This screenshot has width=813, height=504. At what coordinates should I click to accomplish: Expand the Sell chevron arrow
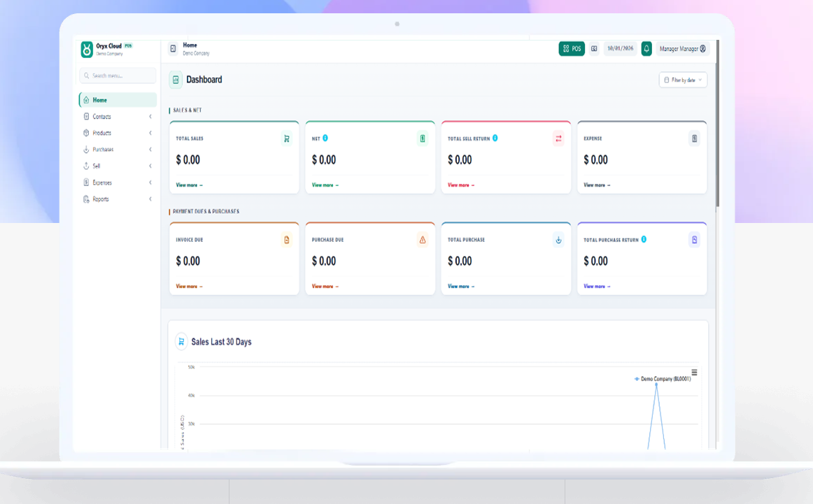tap(150, 166)
